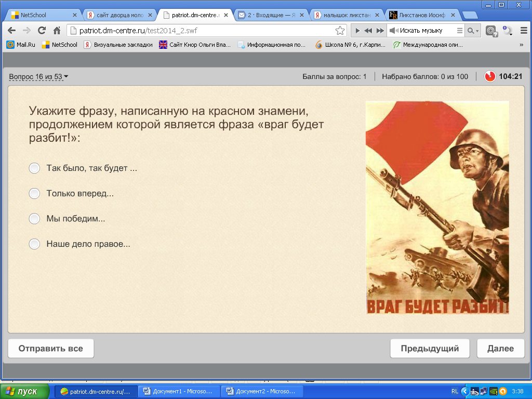Switch to Документ1 Word taskbar item
532x399 pixels.
tap(179, 392)
